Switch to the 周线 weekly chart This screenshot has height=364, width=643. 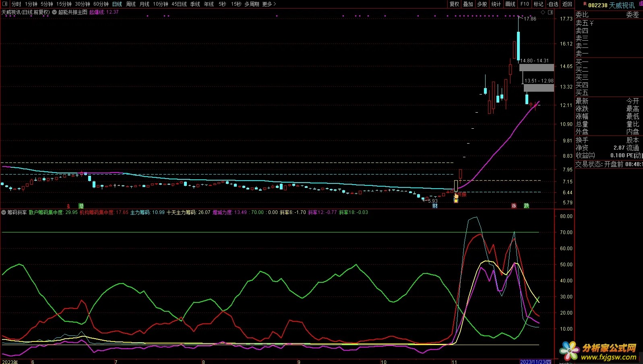coord(130,4)
